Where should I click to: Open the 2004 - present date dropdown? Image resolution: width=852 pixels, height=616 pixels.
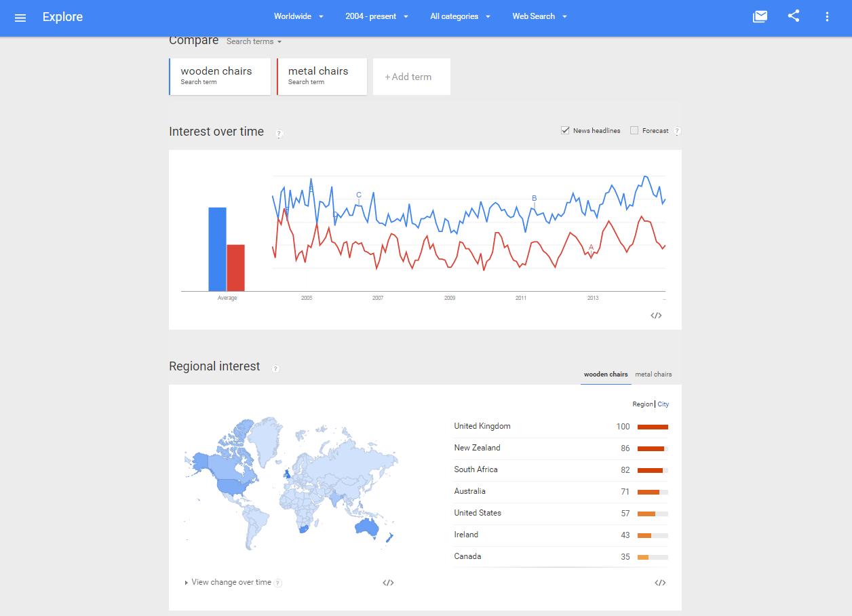tap(376, 16)
